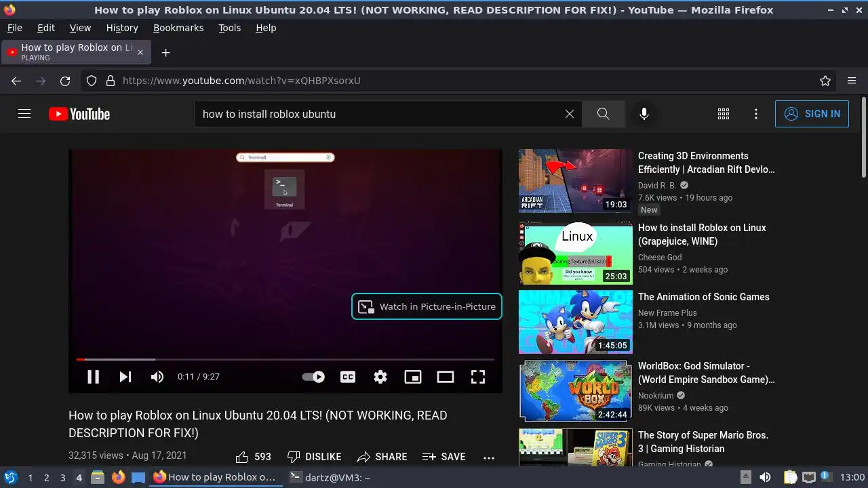Open WorldBox God Simulator video title
The image size is (868, 488).
click(706, 373)
